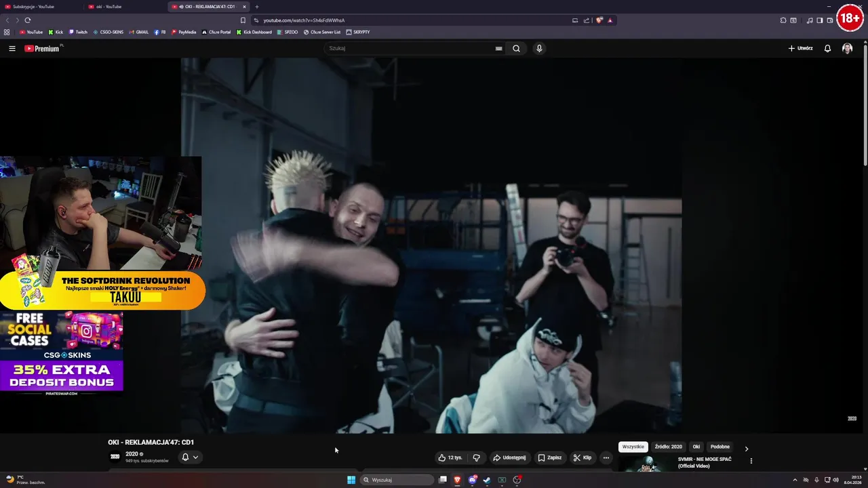Open YouTube notifications bell in header
This screenshot has width=868, height=488.
[827, 48]
